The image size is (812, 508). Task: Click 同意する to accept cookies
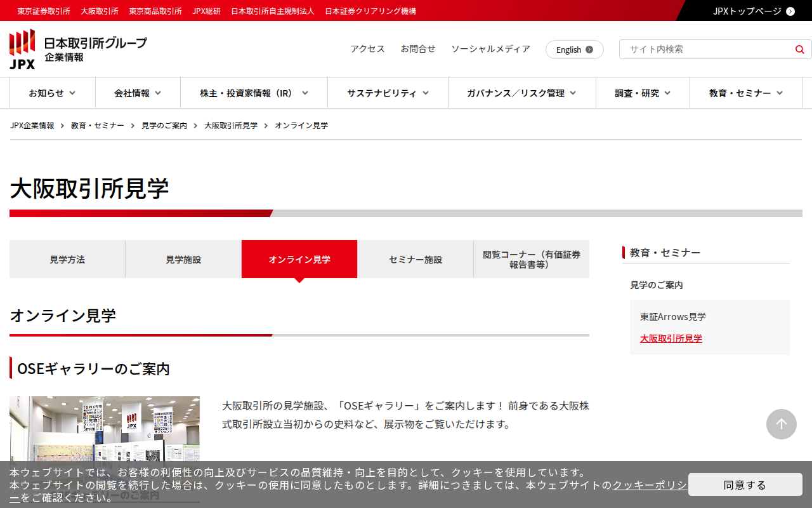click(745, 485)
